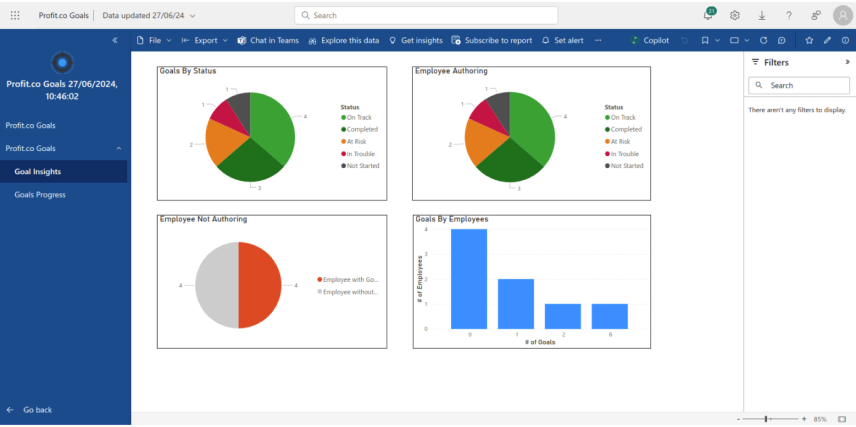Viewport: 856px width, 427px height.
Task: Add report to favorites with star icon
Action: point(809,40)
